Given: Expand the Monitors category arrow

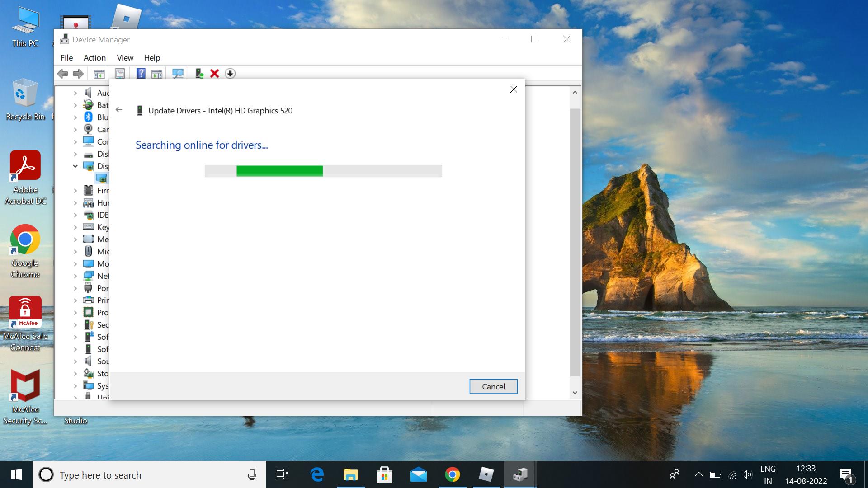Looking at the screenshot, I should coord(75,264).
